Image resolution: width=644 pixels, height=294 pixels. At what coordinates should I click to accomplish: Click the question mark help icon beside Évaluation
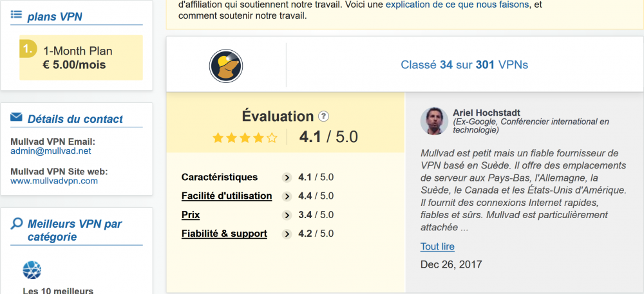pos(324,116)
